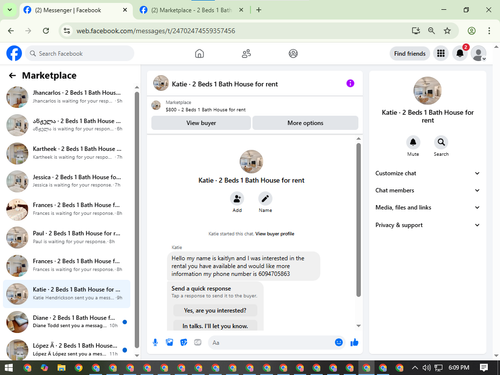Choose a GIF icon in the composer
Screen dimensions: 500x375
click(x=198, y=342)
